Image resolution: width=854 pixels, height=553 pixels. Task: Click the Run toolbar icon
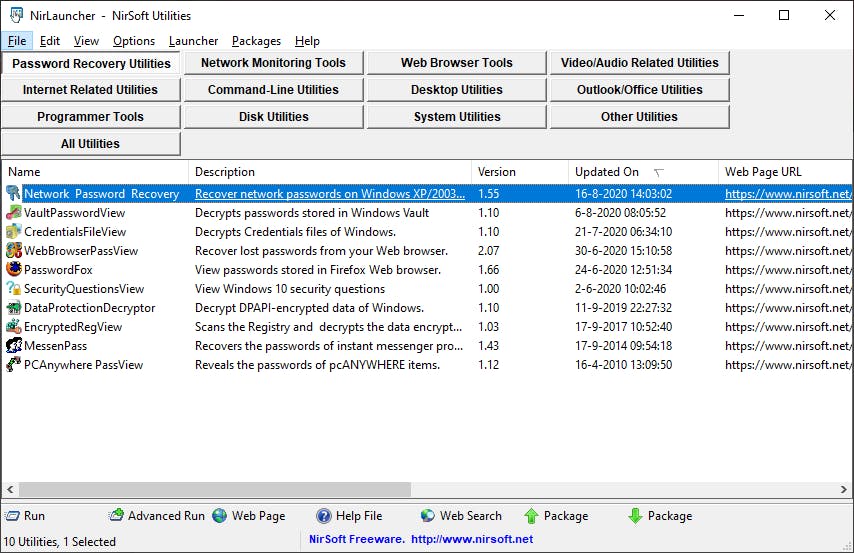click(x=12, y=516)
